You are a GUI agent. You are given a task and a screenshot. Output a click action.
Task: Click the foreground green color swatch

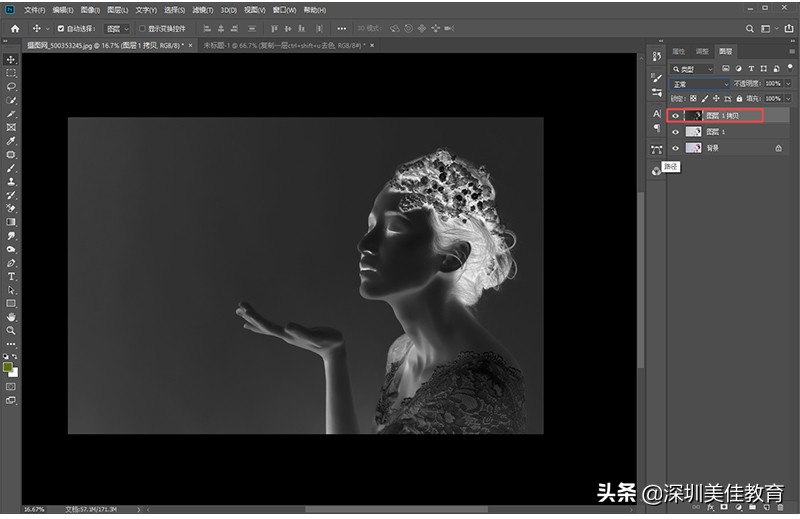click(x=8, y=367)
